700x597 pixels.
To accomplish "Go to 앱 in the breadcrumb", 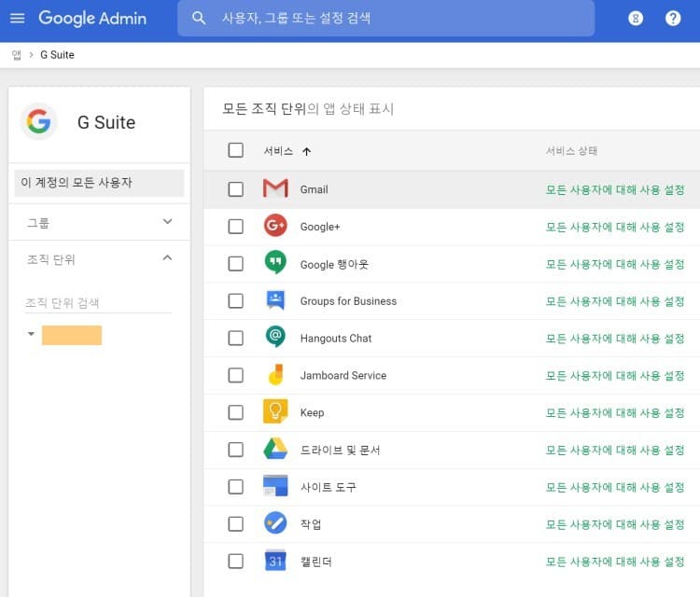I will pos(17,55).
